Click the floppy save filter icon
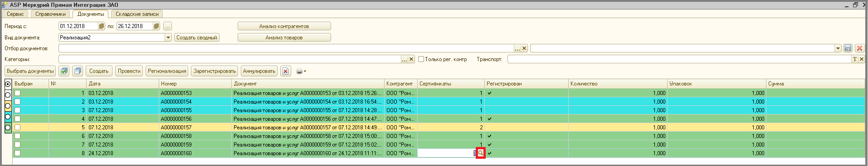This screenshot has height=166, width=868. [848, 48]
